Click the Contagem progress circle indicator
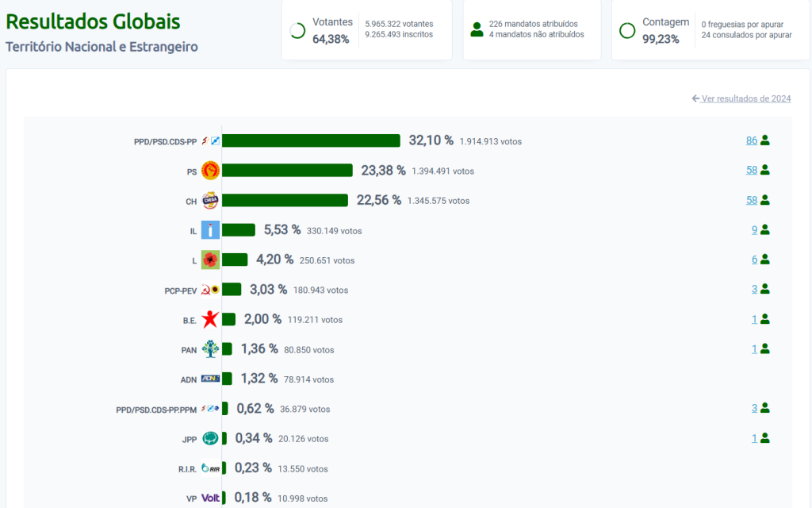The width and height of the screenshot is (812, 508). tap(627, 31)
